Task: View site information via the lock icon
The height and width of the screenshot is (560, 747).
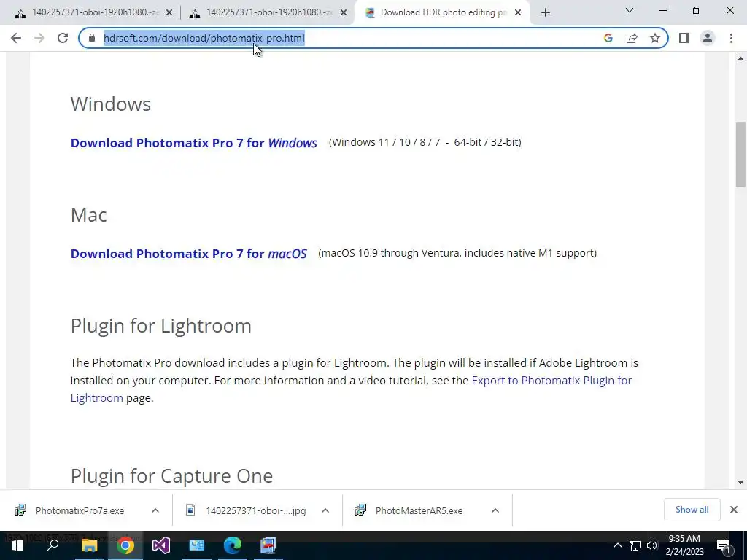Action: point(92,38)
